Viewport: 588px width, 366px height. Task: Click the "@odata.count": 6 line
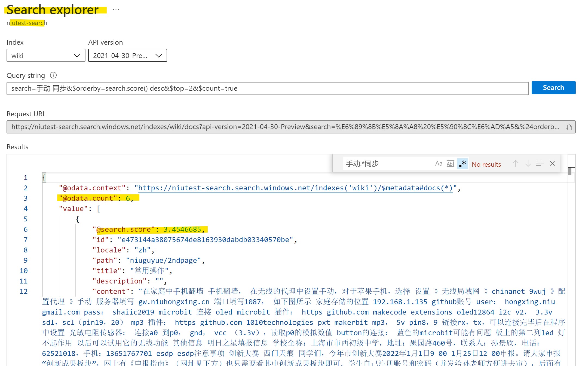coord(96,198)
